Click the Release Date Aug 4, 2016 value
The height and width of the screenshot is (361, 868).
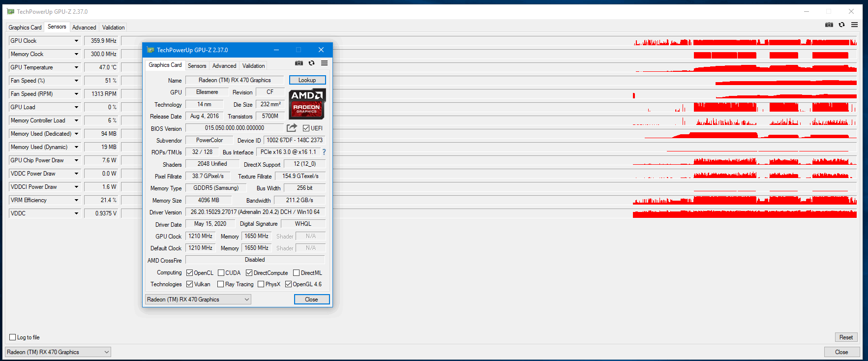click(205, 116)
